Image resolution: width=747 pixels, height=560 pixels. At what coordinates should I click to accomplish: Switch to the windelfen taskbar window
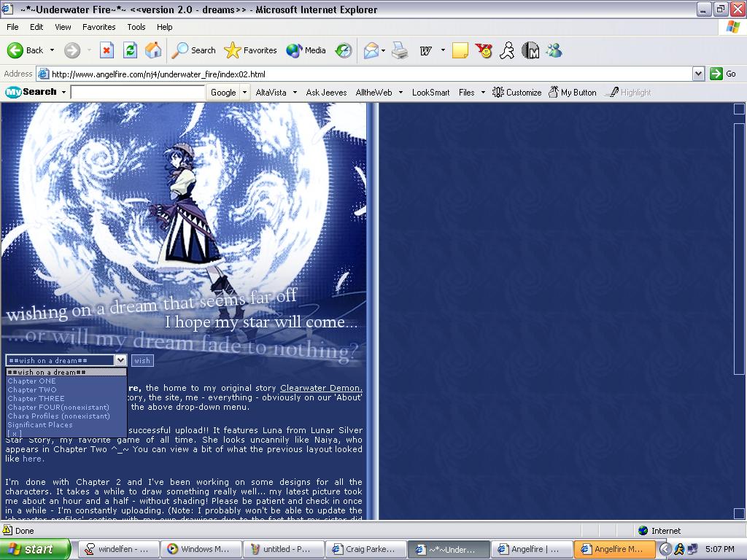click(x=117, y=549)
